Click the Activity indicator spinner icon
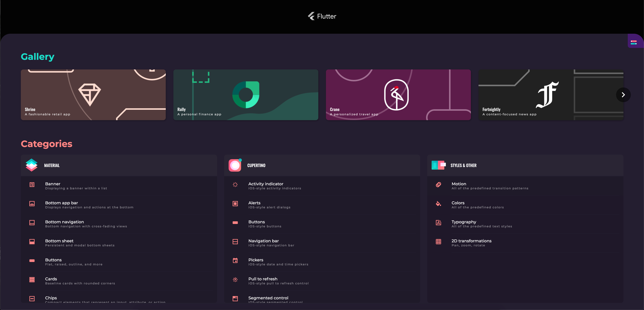This screenshot has width=644, height=310. 235,185
